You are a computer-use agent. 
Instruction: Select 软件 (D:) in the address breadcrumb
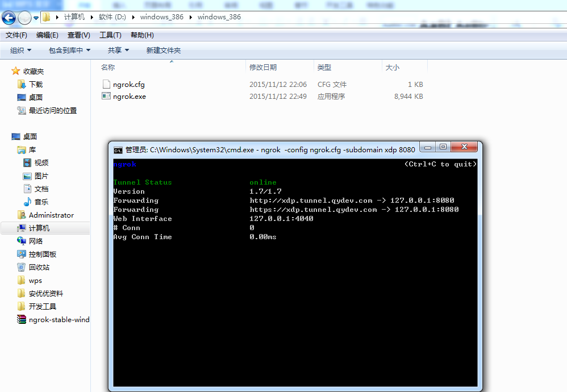(112, 17)
